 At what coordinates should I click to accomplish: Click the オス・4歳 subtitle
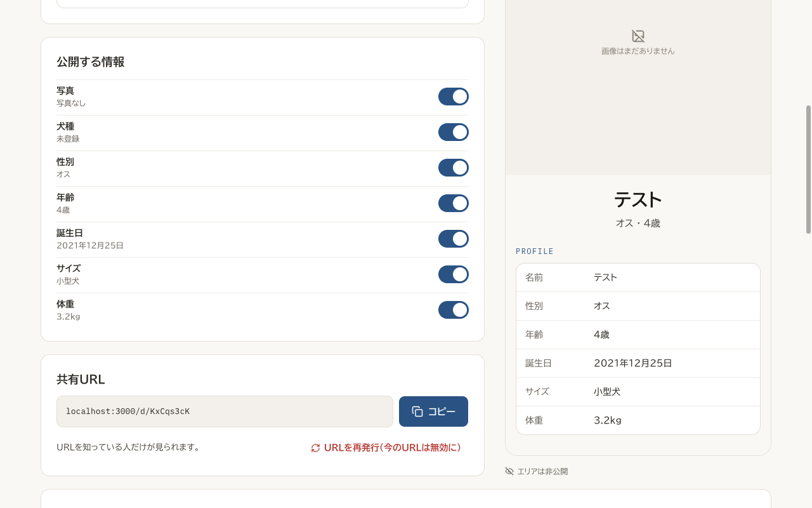pos(638,224)
